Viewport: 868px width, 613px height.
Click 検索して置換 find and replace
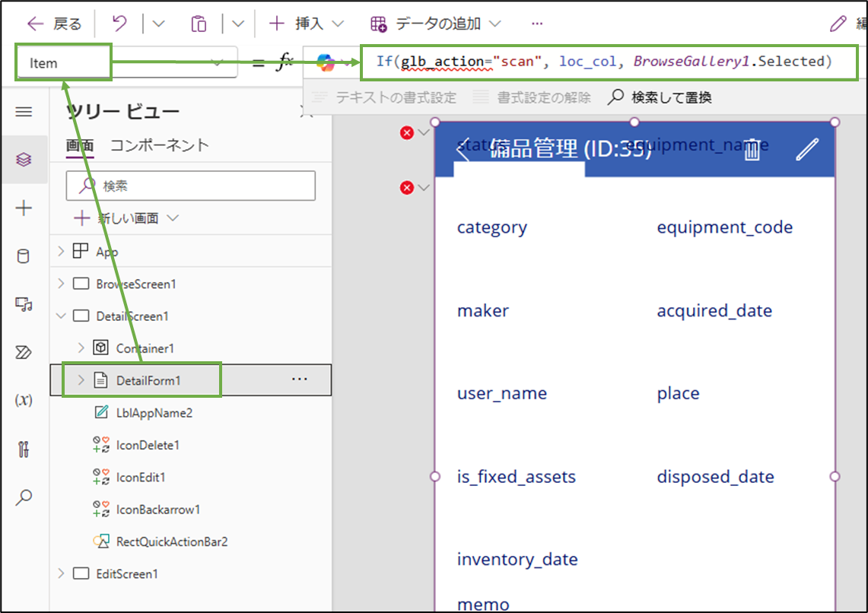pyautogui.click(x=660, y=97)
